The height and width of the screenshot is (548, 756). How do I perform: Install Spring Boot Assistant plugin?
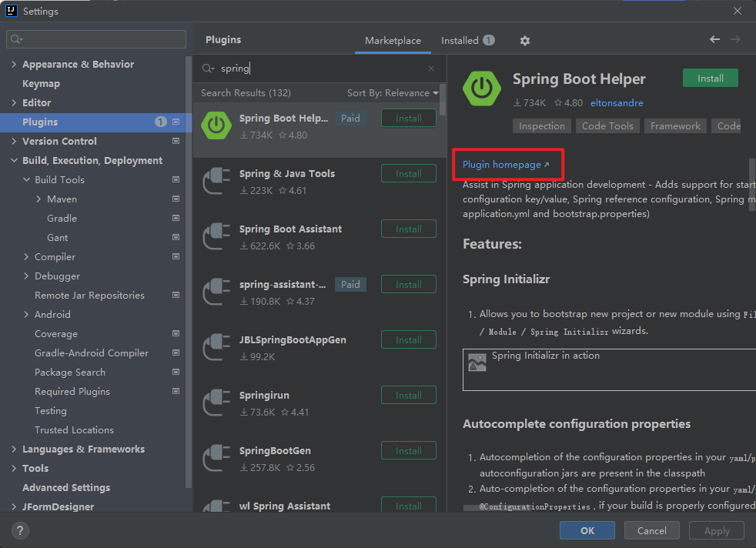click(408, 229)
